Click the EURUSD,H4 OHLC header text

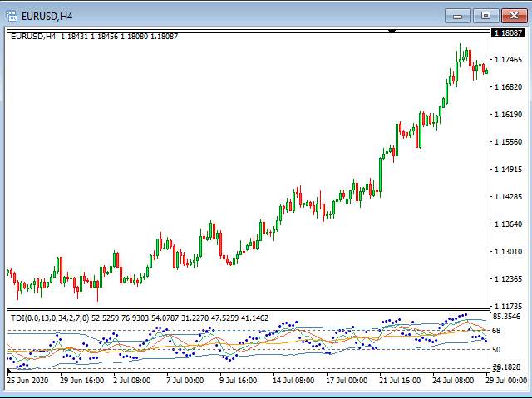[x=94, y=36]
